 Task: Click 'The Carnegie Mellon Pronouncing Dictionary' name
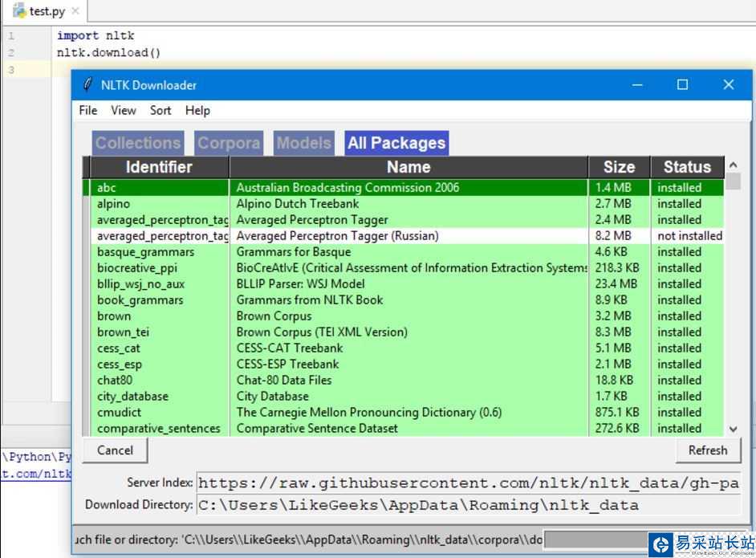pos(369,413)
